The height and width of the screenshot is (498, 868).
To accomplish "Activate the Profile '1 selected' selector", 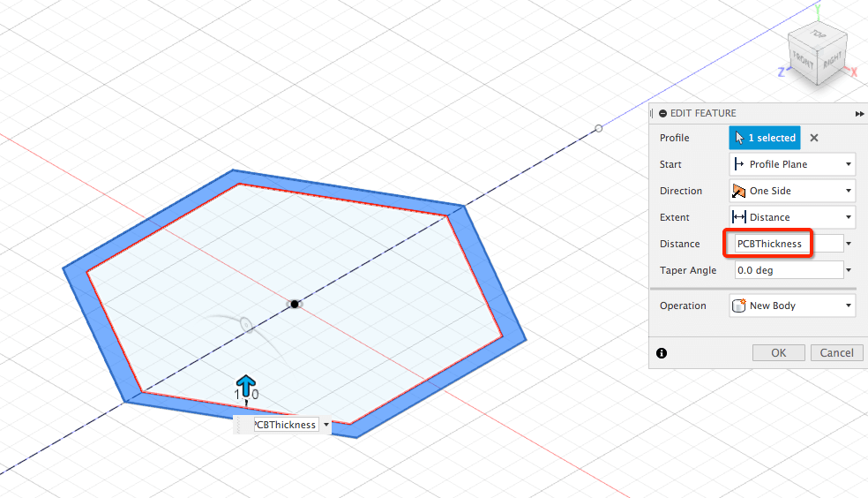I will tap(764, 138).
